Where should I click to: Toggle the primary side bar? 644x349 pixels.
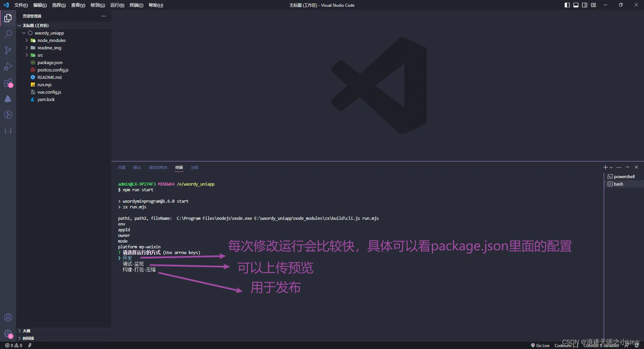pos(567,5)
